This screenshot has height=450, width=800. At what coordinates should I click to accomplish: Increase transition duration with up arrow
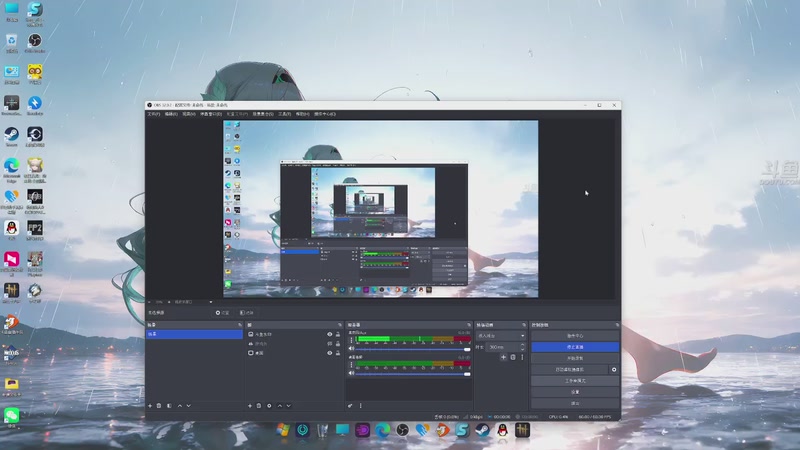[x=522, y=345]
